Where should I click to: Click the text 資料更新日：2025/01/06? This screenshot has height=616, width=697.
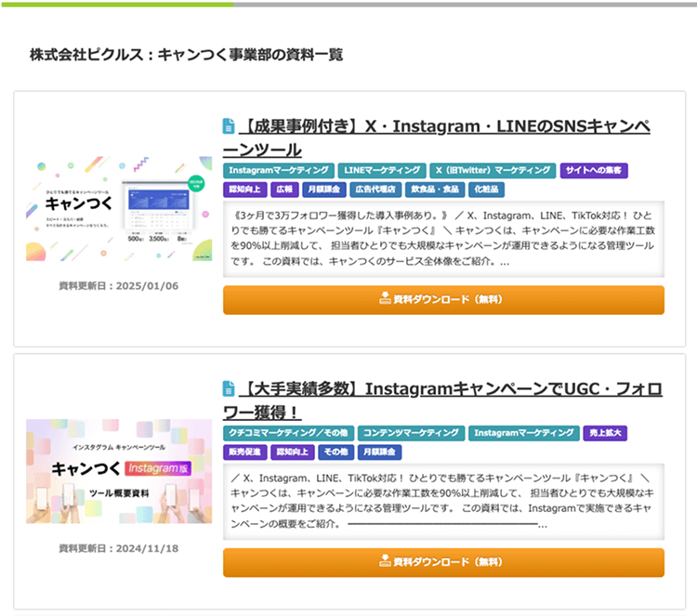(119, 286)
